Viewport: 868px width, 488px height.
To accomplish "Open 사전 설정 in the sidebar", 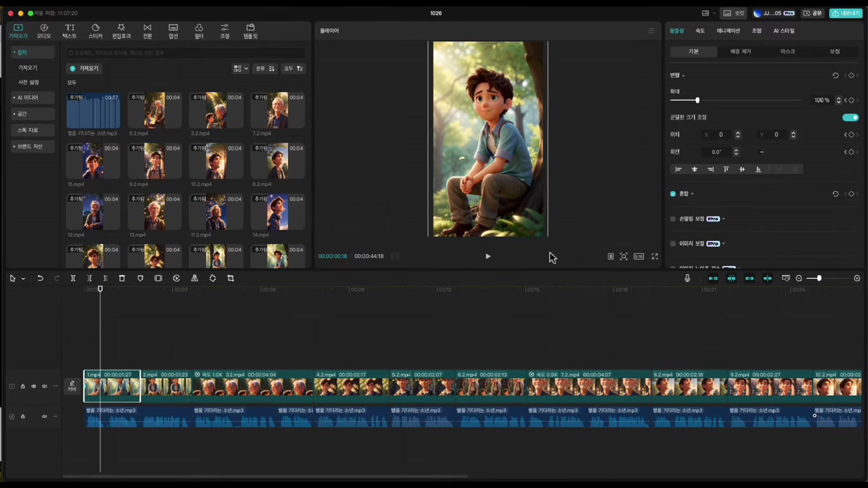I will click(x=28, y=83).
